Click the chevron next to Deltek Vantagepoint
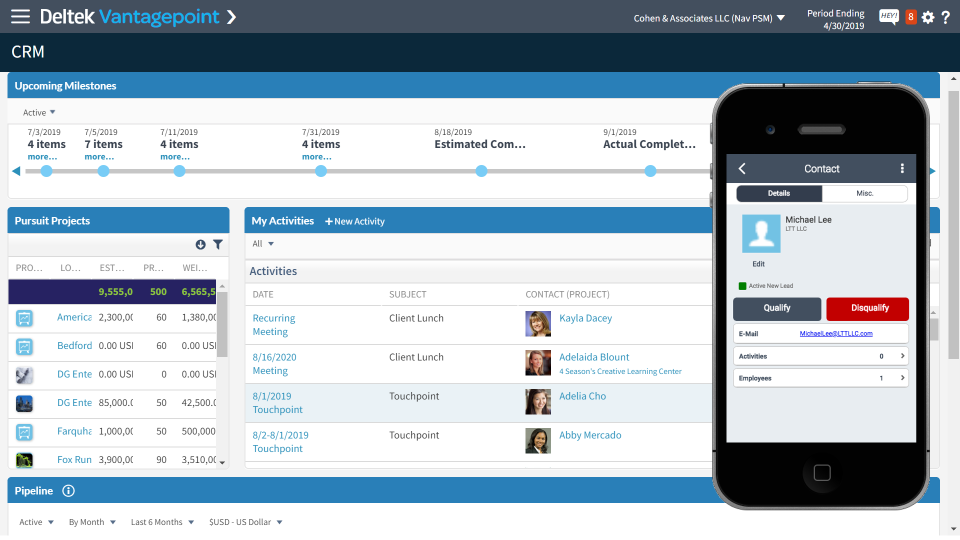Viewport: 960px width, 540px height. (231, 17)
